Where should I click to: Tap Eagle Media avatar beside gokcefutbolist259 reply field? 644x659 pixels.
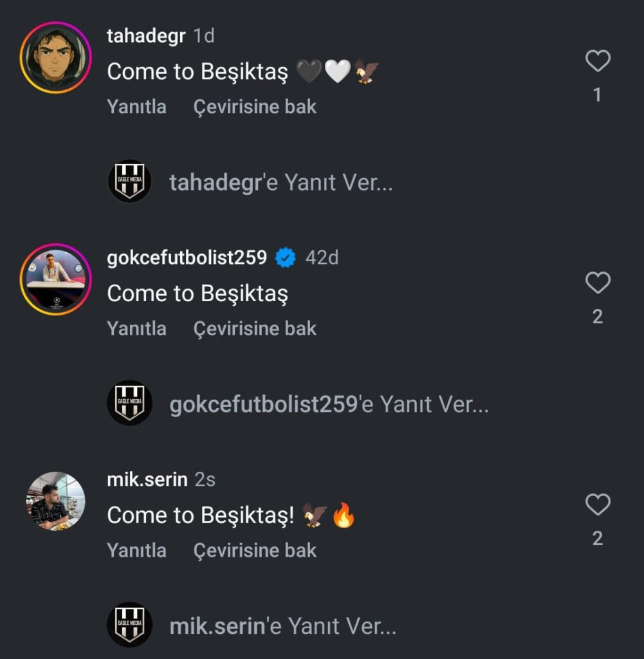(x=129, y=403)
